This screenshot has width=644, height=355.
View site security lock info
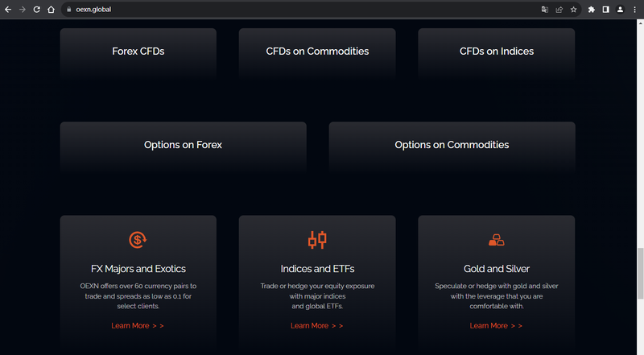(x=69, y=10)
